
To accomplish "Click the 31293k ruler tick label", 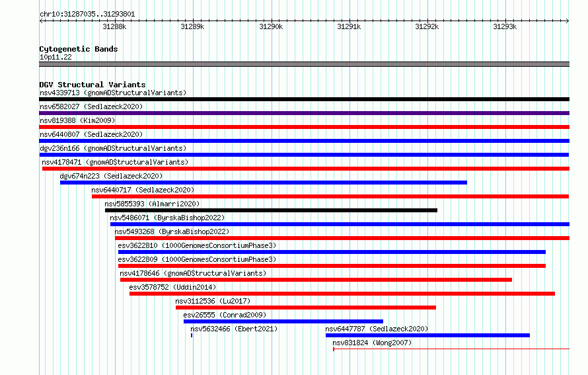I will click(505, 26).
